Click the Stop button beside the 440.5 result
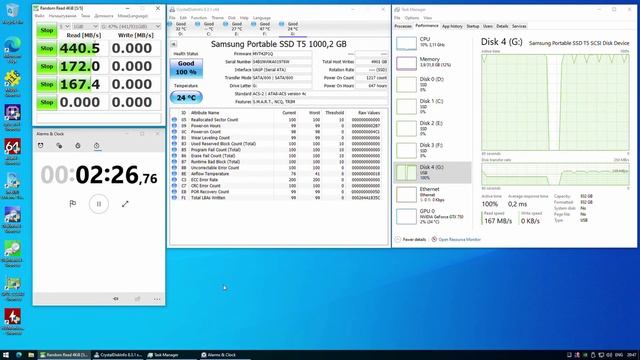This screenshot has height=360, width=640. [x=47, y=48]
